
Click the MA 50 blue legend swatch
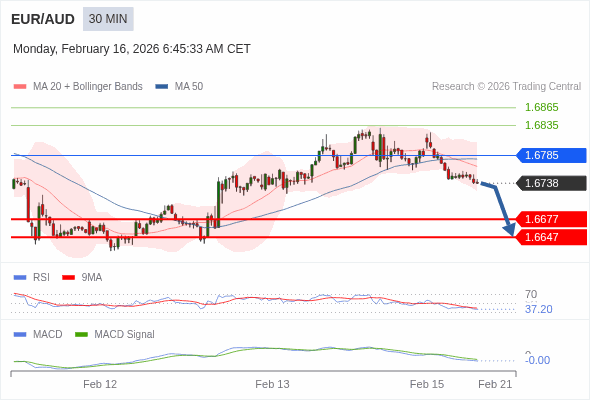coord(162,87)
